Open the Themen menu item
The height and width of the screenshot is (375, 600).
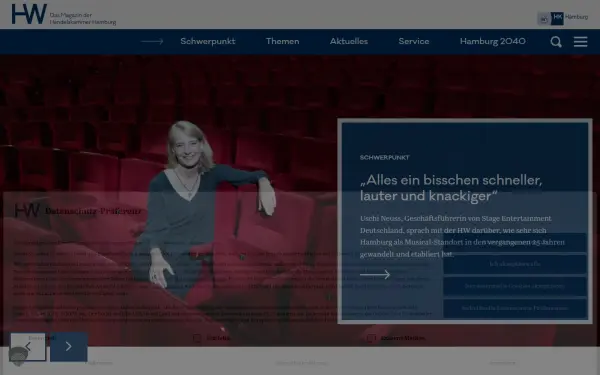[x=282, y=41]
